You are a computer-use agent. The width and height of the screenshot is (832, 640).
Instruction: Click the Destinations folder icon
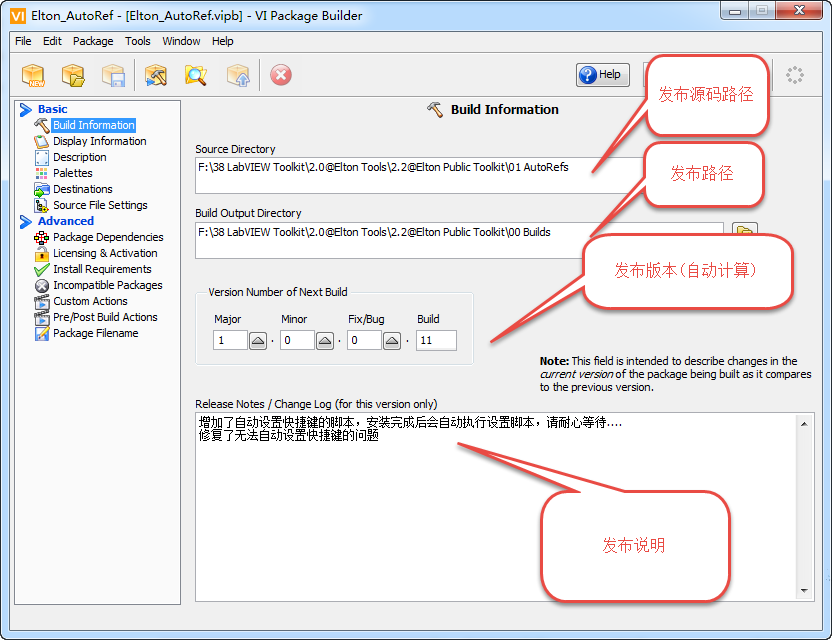(x=42, y=189)
